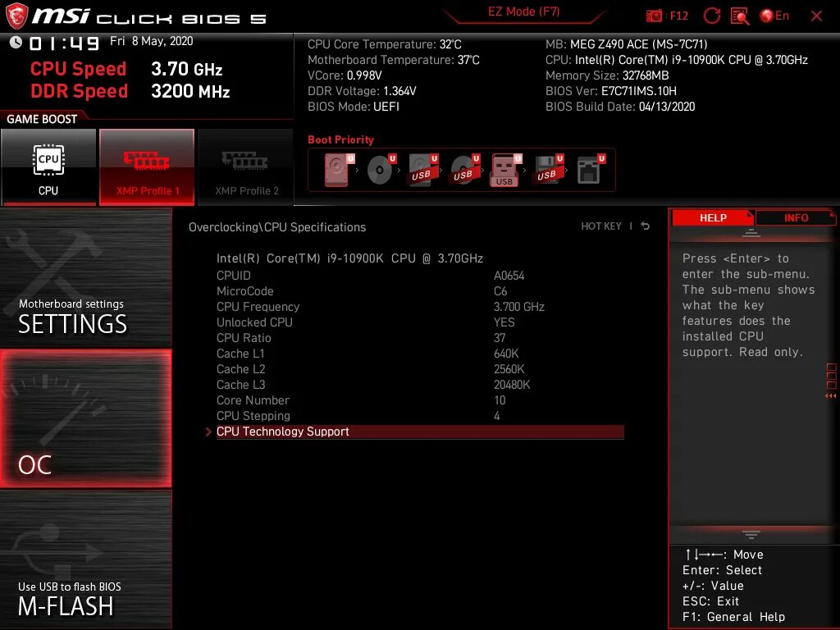Screen dimensions: 840x630
Task: Click the clock icon beside the time
Action: coord(16,43)
